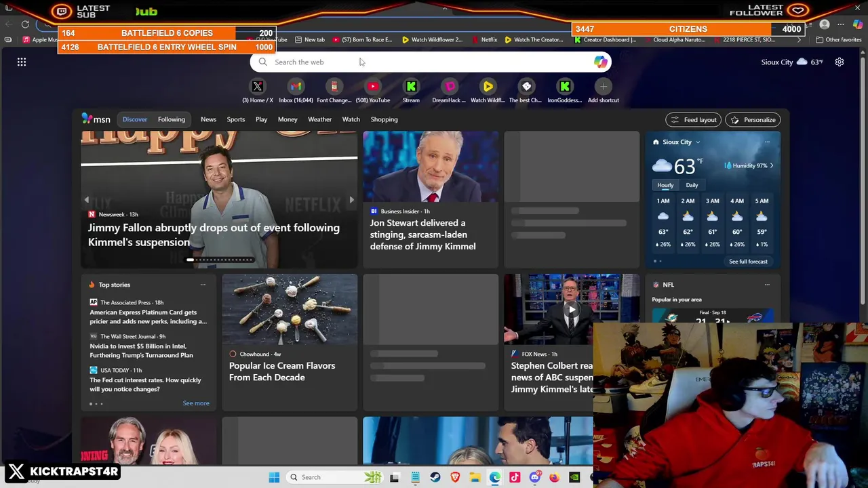Open Popular Ice Cream Flavors article
The height and width of the screenshot is (488, 868).
(x=282, y=371)
